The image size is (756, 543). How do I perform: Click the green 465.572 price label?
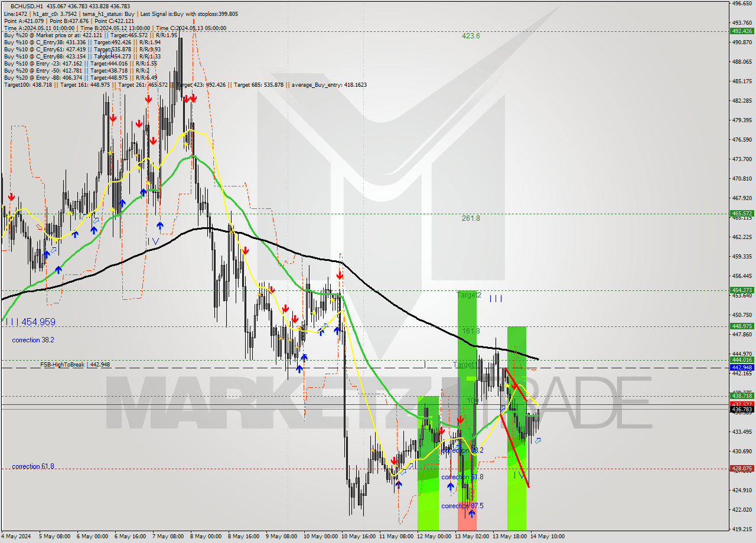pos(742,213)
